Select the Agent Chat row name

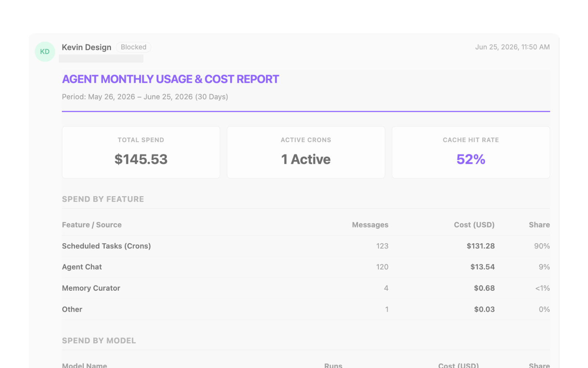click(82, 267)
